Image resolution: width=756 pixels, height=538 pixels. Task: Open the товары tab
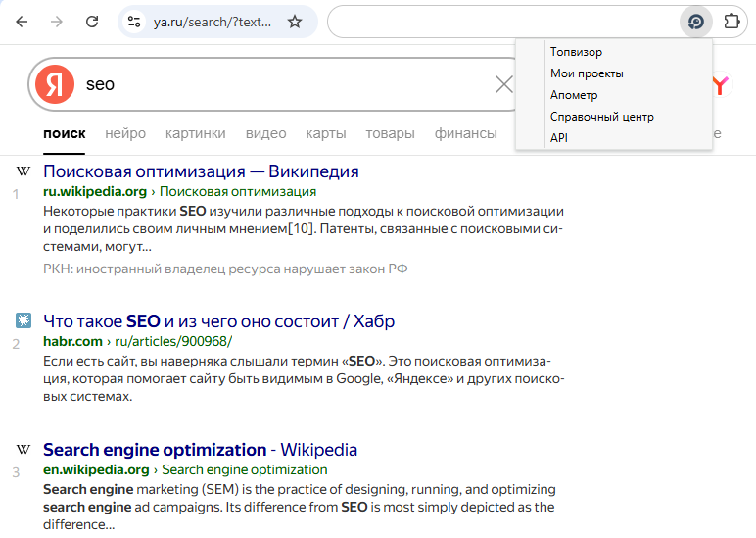(x=390, y=133)
